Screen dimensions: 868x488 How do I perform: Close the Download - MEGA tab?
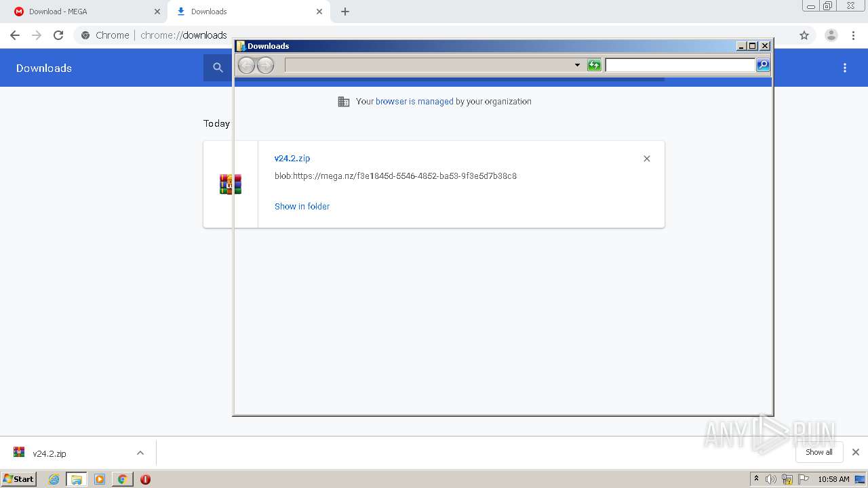(157, 12)
